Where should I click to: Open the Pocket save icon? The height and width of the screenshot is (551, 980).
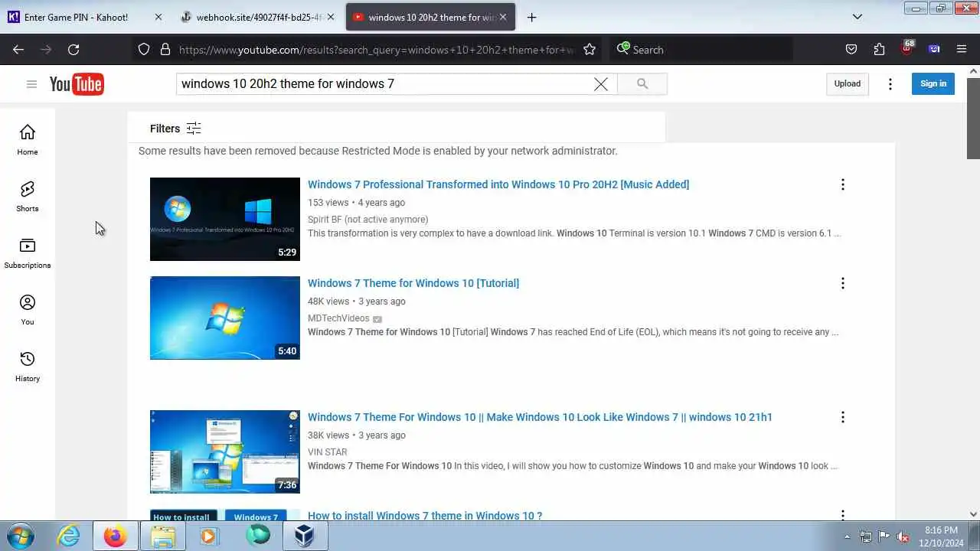pos(851,50)
